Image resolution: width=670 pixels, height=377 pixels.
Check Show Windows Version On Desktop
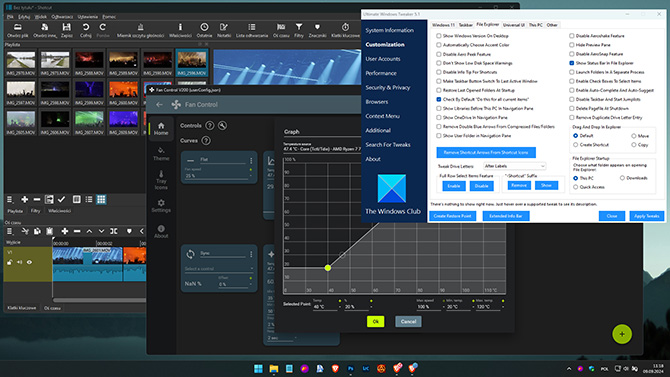point(439,36)
